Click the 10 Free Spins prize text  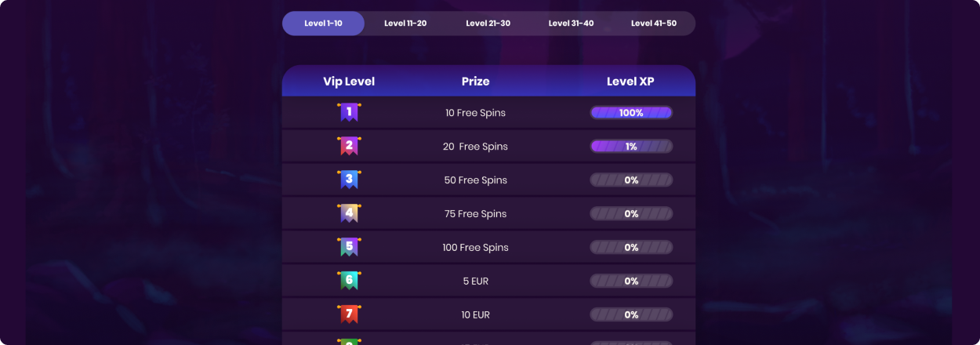(475, 113)
